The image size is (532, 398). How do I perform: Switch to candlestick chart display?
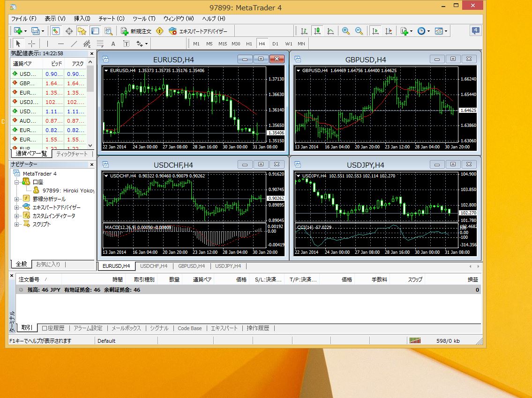tap(317, 31)
